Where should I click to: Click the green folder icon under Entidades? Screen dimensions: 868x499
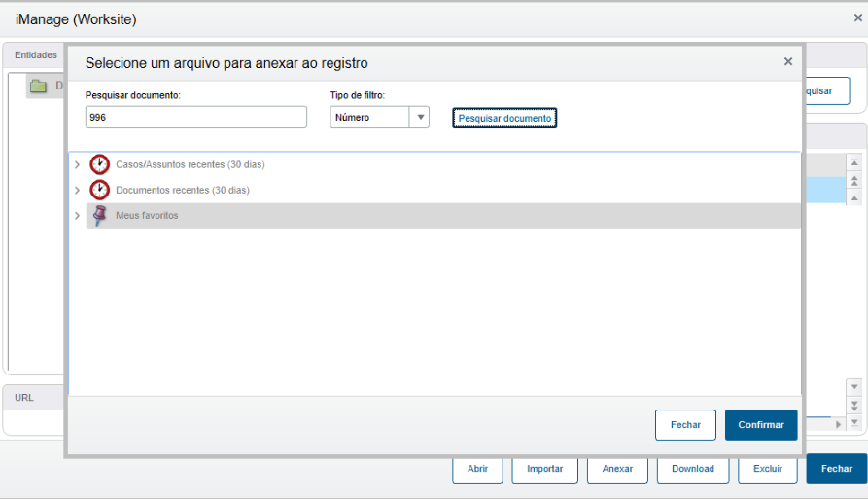click(x=38, y=87)
